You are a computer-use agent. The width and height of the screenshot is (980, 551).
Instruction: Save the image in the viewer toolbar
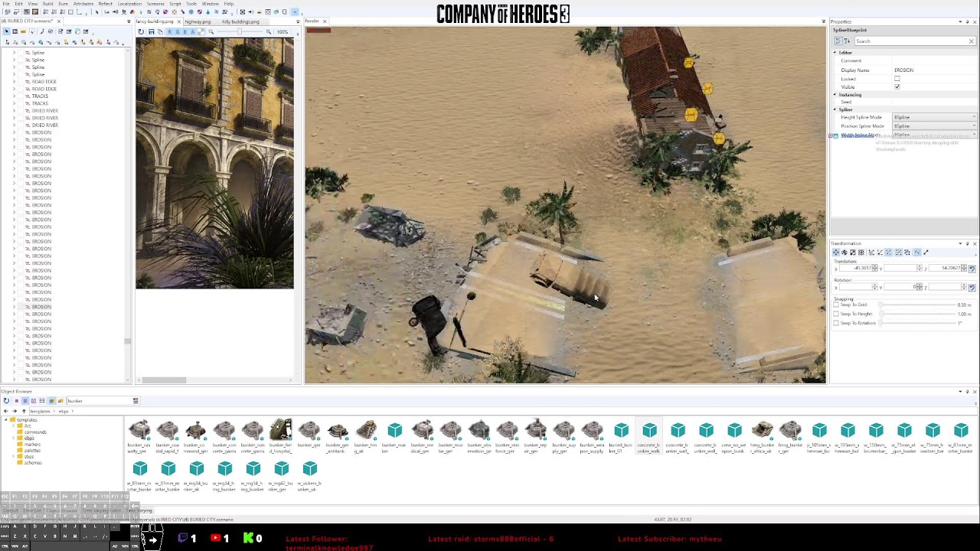pyautogui.click(x=151, y=31)
